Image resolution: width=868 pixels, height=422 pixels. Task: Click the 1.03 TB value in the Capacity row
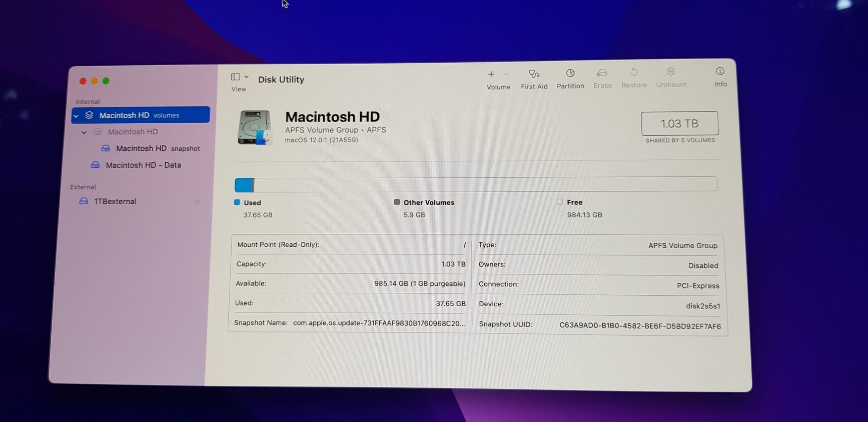coord(453,264)
